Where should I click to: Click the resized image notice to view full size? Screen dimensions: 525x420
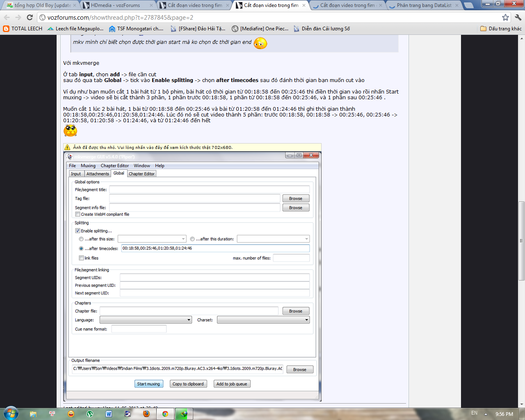click(x=192, y=147)
